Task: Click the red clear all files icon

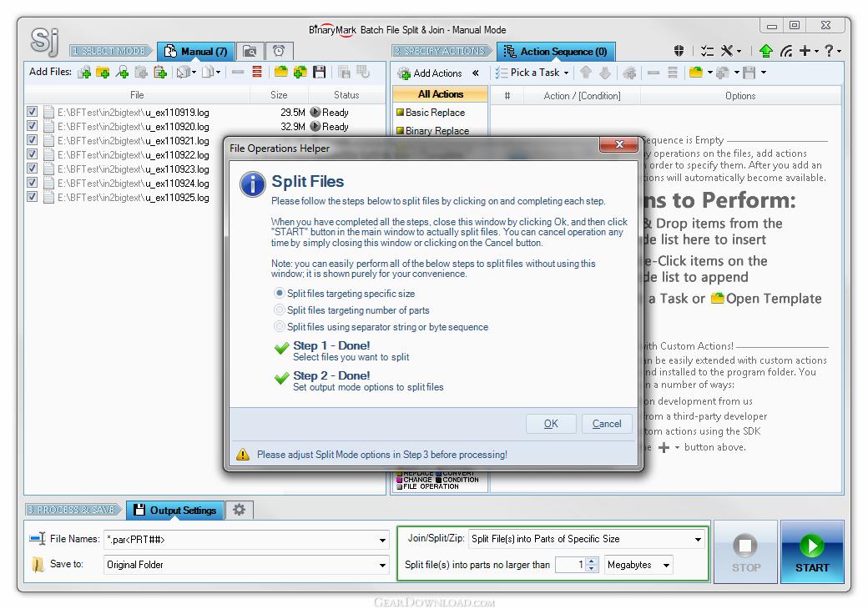Action: coord(257,72)
